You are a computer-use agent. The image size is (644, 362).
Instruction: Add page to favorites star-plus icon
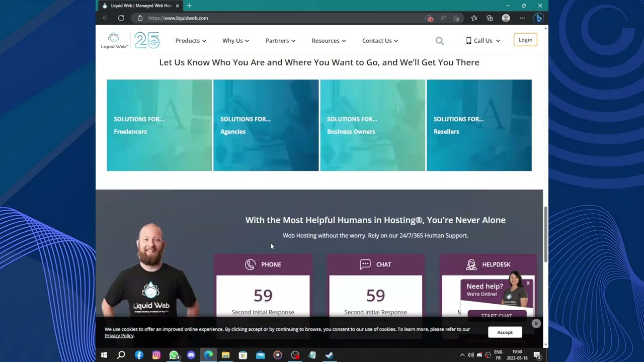tap(456, 18)
